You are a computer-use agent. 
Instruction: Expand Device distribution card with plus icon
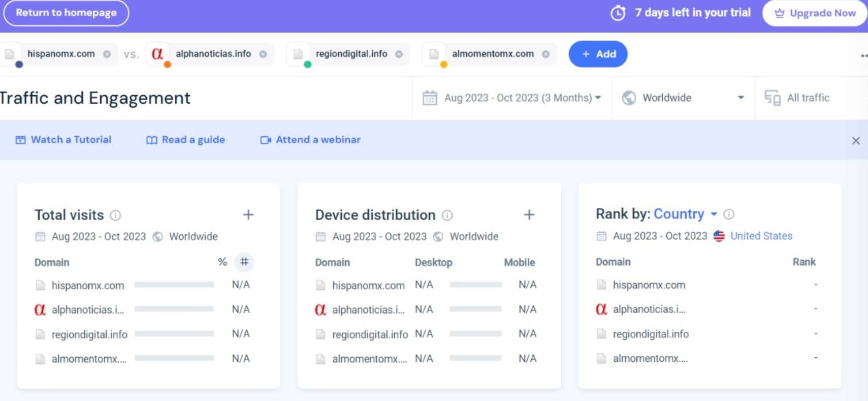529,215
